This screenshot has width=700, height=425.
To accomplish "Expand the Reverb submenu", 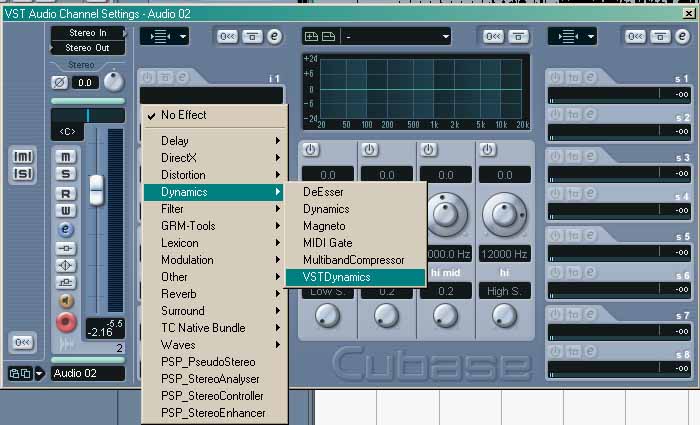I will (214, 294).
